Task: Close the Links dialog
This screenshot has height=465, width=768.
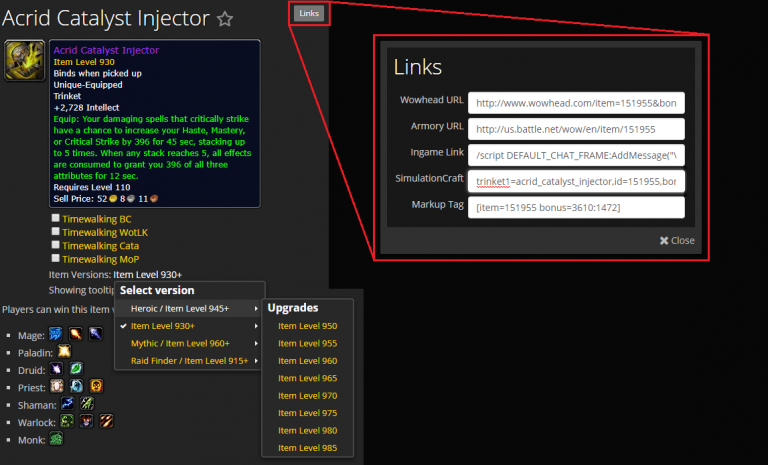Action: (676, 240)
